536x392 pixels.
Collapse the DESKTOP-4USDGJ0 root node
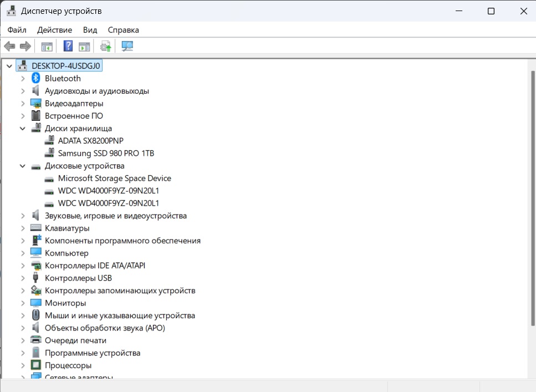pyautogui.click(x=9, y=66)
